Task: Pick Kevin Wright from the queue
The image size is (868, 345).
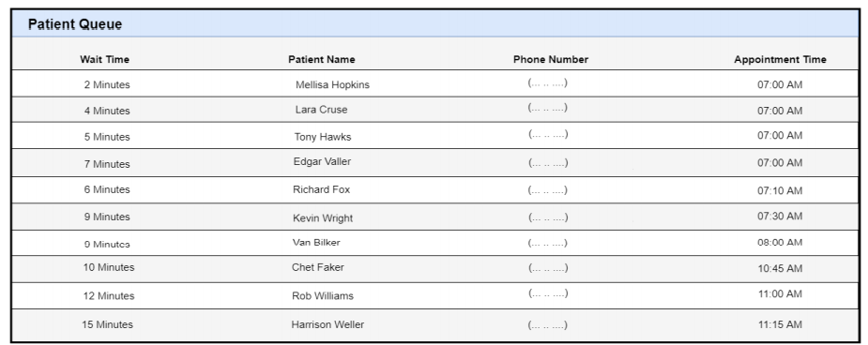Action: coord(323,217)
